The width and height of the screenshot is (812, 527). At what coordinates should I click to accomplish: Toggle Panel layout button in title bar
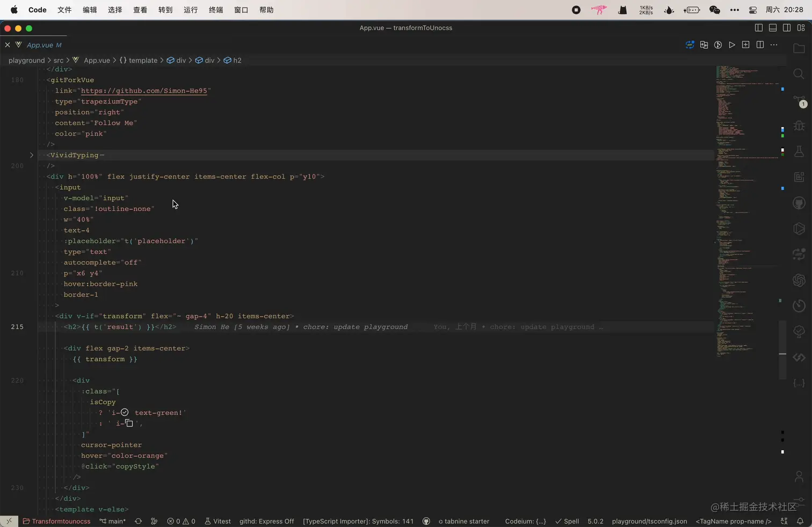pyautogui.click(x=773, y=28)
